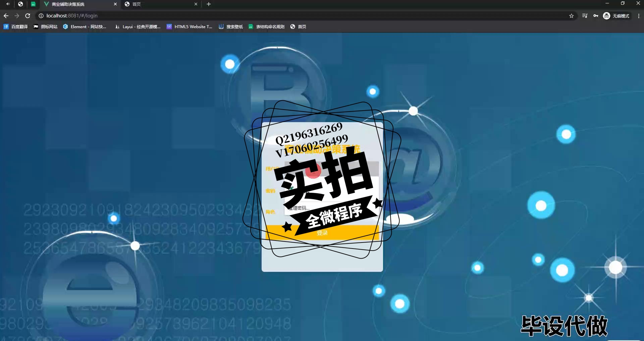Screen dimensions: 644x341
Task: Open the Element - 网站快... bookmark
Action: [85, 26]
